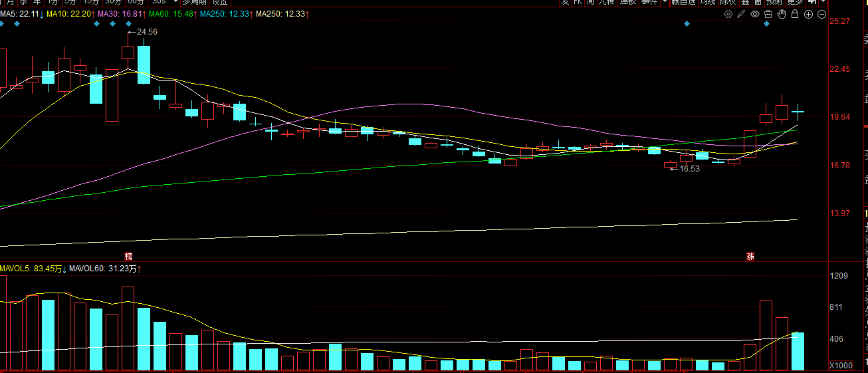Screen dimensions: 868x373
Task: Click the 涨 event marker on the chart
Action: (x=750, y=256)
